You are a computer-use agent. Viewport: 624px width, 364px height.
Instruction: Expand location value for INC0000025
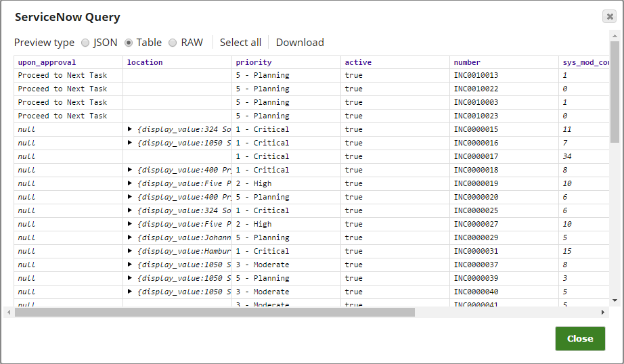tap(130, 210)
